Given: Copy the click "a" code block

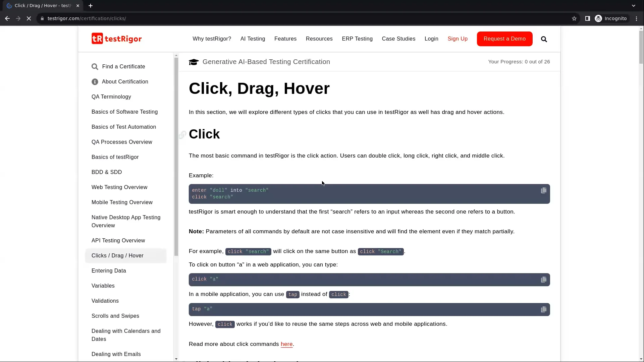Looking at the screenshot, I should 544,280.
